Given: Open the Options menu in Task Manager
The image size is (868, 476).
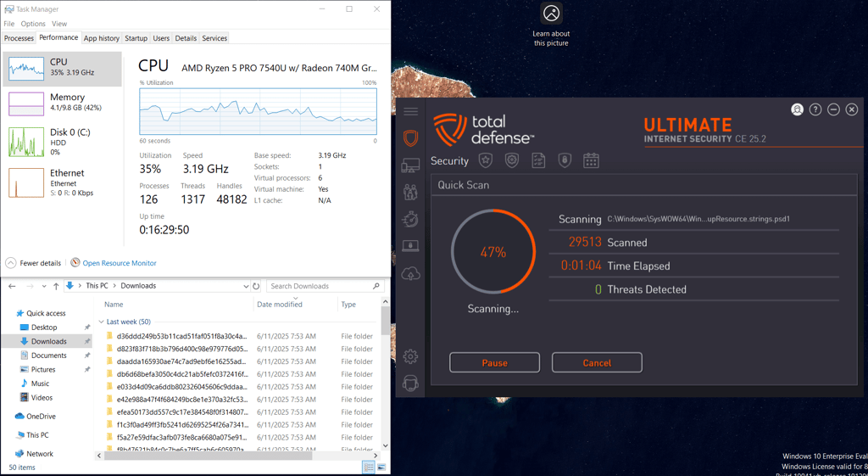Looking at the screenshot, I should (33, 24).
